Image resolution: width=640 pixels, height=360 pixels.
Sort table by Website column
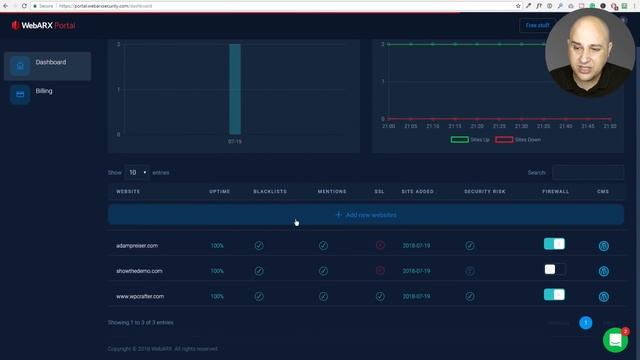pos(128,191)
